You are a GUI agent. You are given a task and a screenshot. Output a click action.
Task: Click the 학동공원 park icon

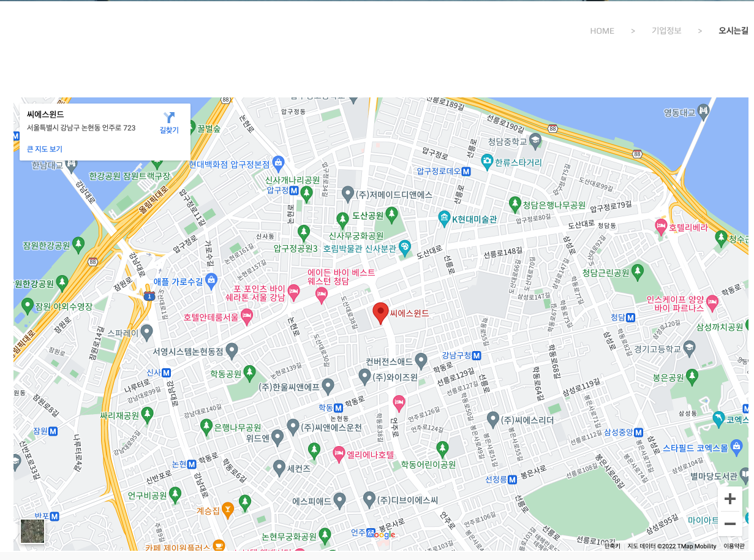(249, 373)
